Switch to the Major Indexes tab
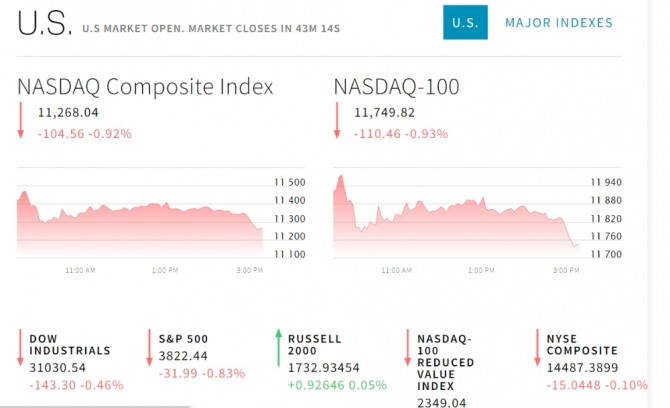Image resolution: width=670 pixels, height=408 pixels. click(559, 23)
